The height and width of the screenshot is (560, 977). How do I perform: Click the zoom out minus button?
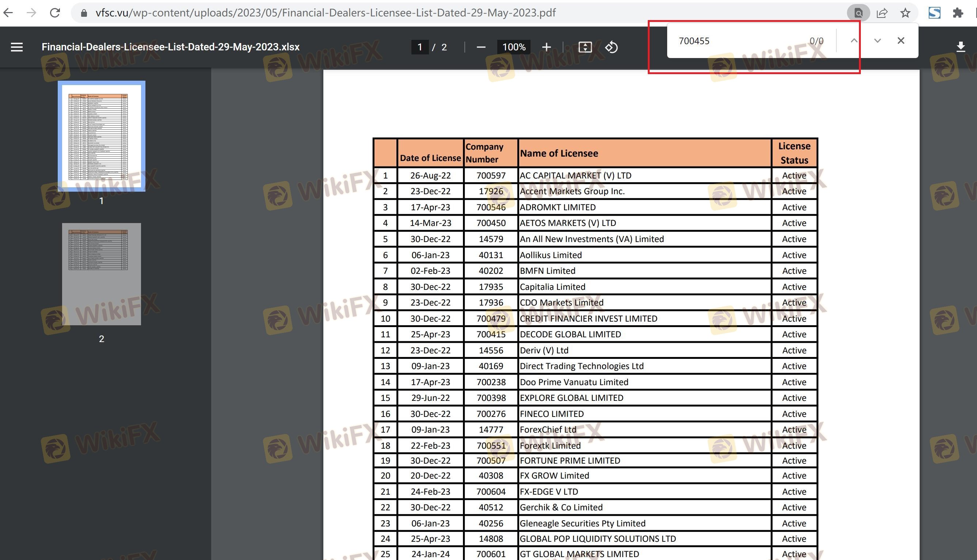tap(481, 47)
